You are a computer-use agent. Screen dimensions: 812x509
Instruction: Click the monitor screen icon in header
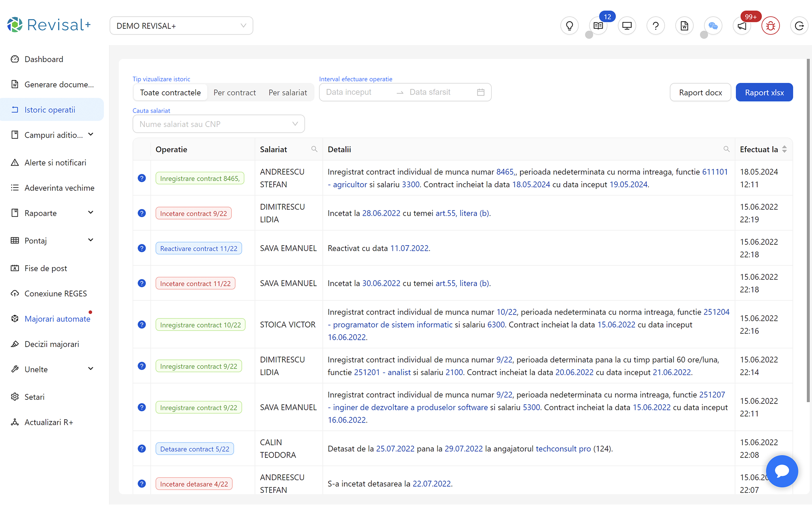(x=627, y=26)
